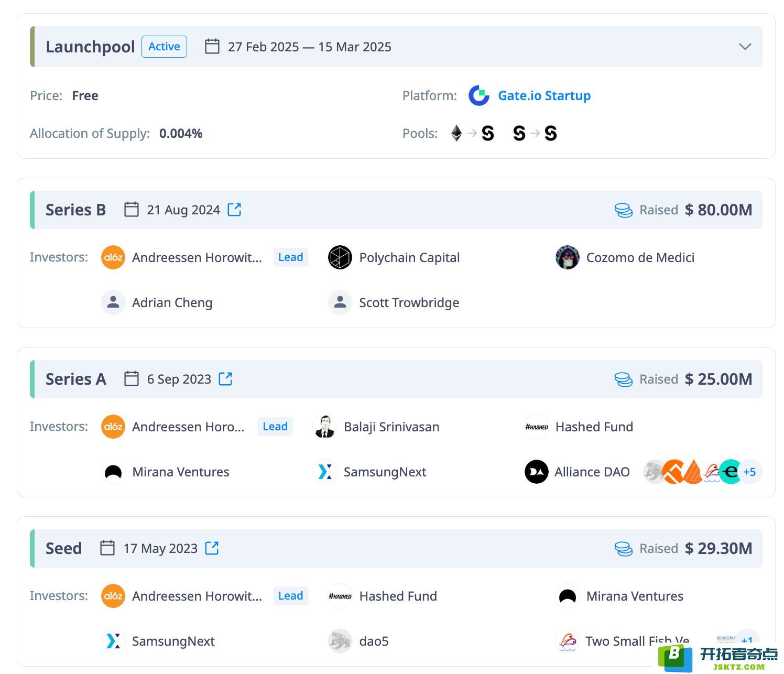The height and width of the screenshot is (674, 784).
Task: Click Hashed logo in Seed round
Action: (x=340, y=596)
